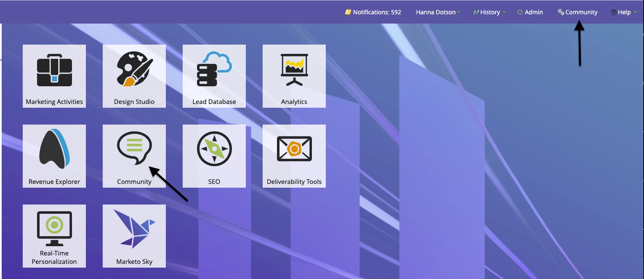The height and width of the screenshot is (279, 644).
Task: Click the "SEO" label text
Action: click(214, 181)
